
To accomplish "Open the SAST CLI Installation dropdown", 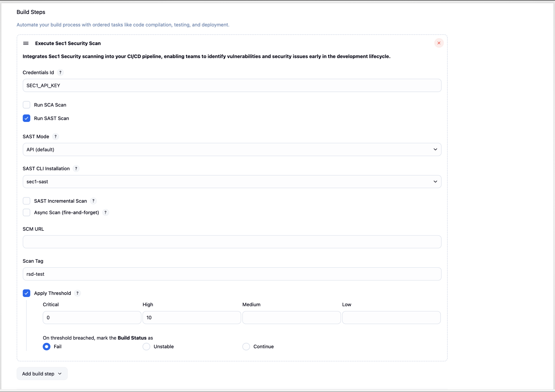I will (232, 182).
